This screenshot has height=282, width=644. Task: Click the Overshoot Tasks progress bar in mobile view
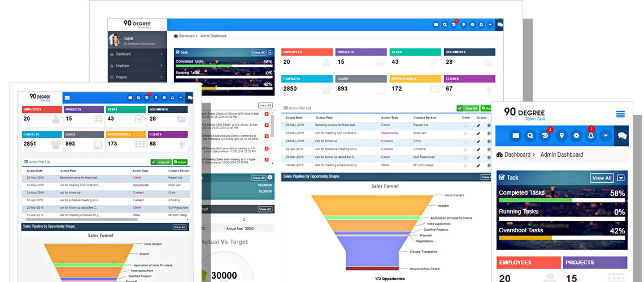pos(562,238)
